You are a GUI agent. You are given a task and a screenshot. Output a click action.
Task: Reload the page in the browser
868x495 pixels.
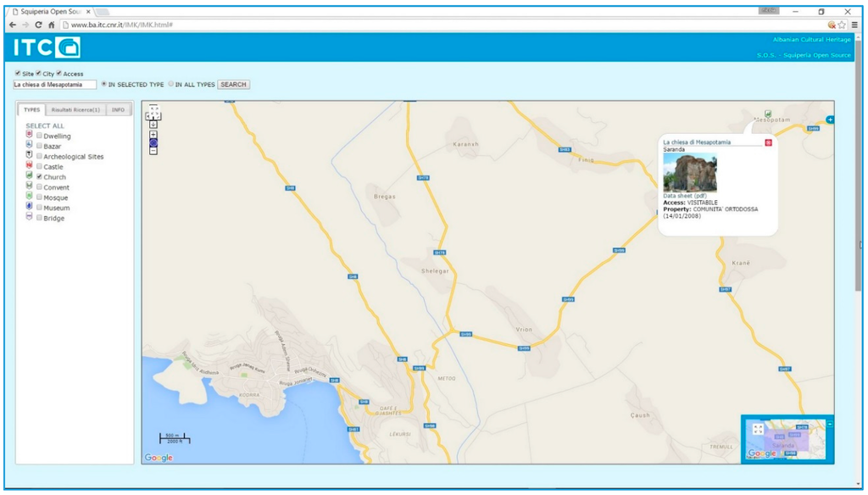pyautogui.click(x=38, y=25)
